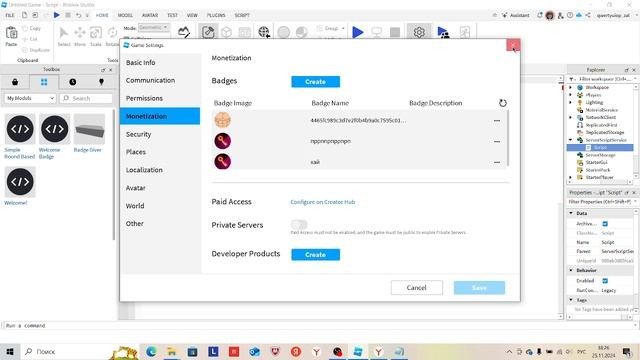Click the large blue Play button
Image resolution: width=640 pixels, height=360 pixels.
358,32
